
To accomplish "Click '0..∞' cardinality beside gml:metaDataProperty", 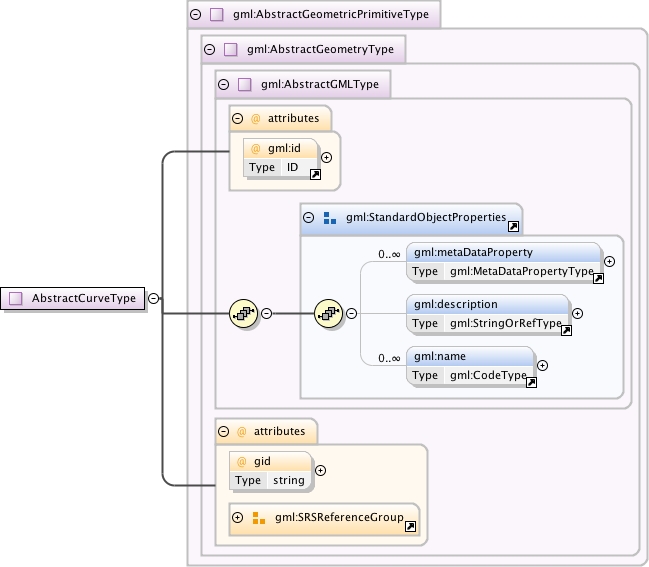I will (x=389, y=255).
